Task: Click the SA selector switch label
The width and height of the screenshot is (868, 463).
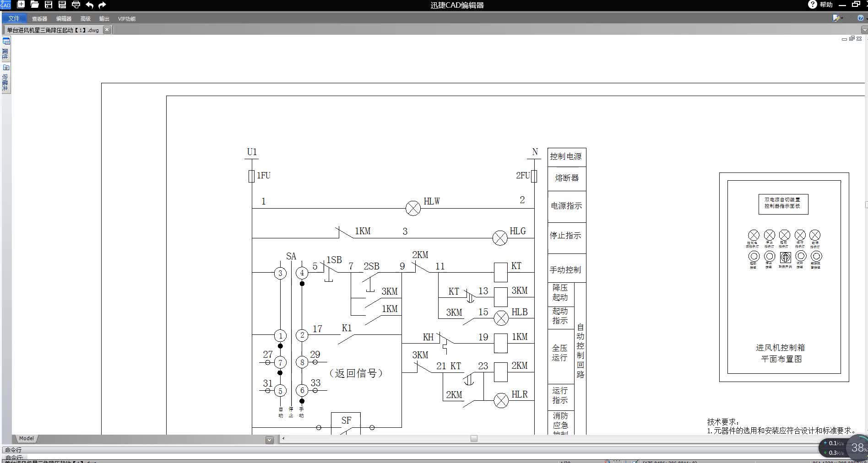Action: click(291, 256)
